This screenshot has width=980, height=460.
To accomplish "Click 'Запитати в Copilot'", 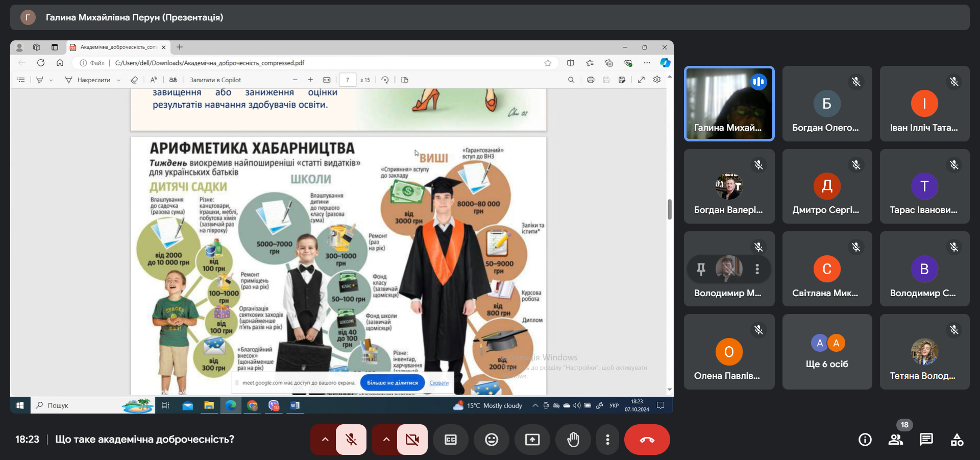I will (215, 80).
